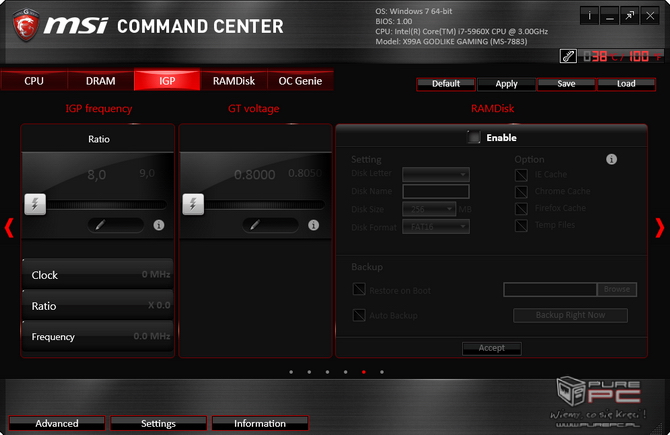Image resolution: width=670 pixels, height=435 pixels.
Task: Click the thermometer tool icon near temperature
Action: click(568, 56)
